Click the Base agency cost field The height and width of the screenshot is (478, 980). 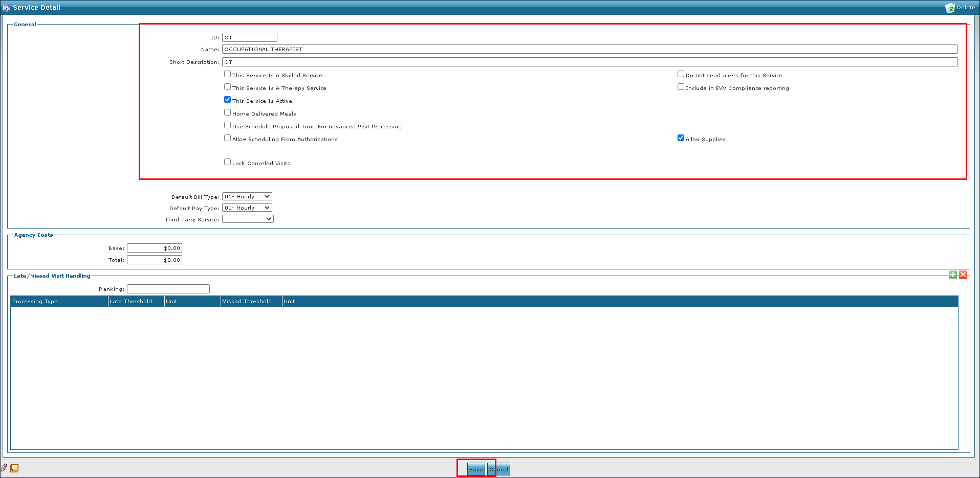point(155,248)
